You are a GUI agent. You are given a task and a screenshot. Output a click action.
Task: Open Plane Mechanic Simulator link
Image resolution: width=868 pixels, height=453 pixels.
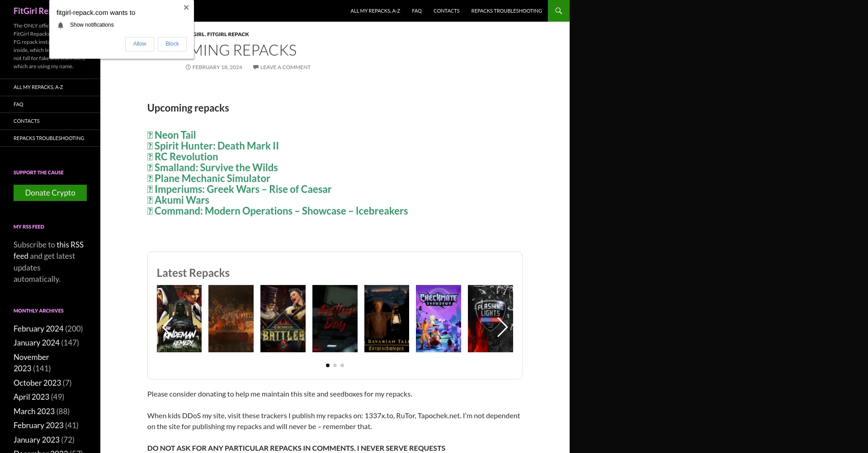pyautogui.click(x=212, y=178)
